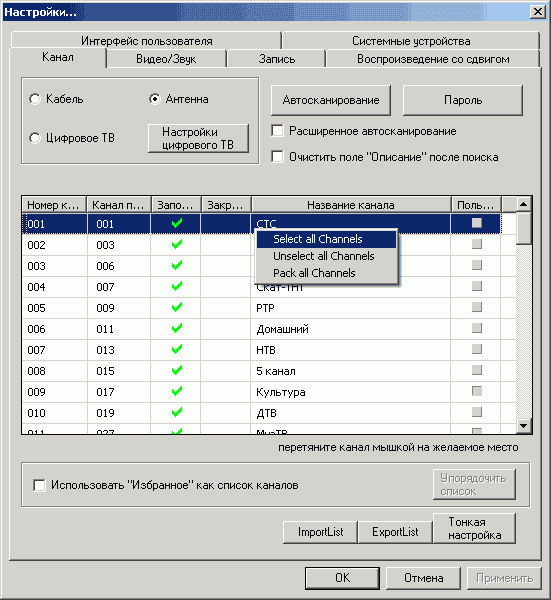Click green checkmark in row 001
This screenshot has width=551, height=600.
tap(176, 223)
